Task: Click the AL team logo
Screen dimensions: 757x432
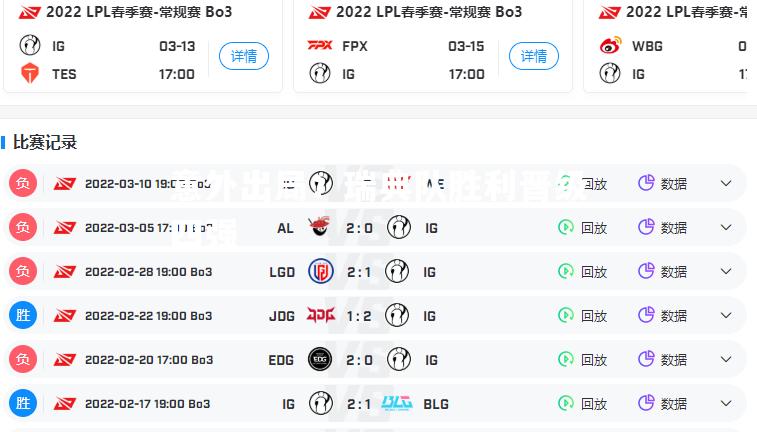Action: [320, 226]
